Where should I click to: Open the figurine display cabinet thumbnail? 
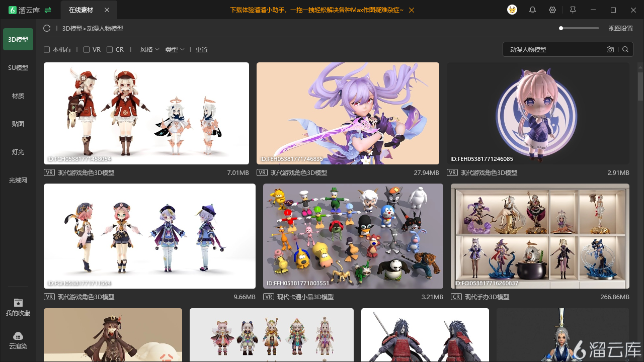pos(540,236)
